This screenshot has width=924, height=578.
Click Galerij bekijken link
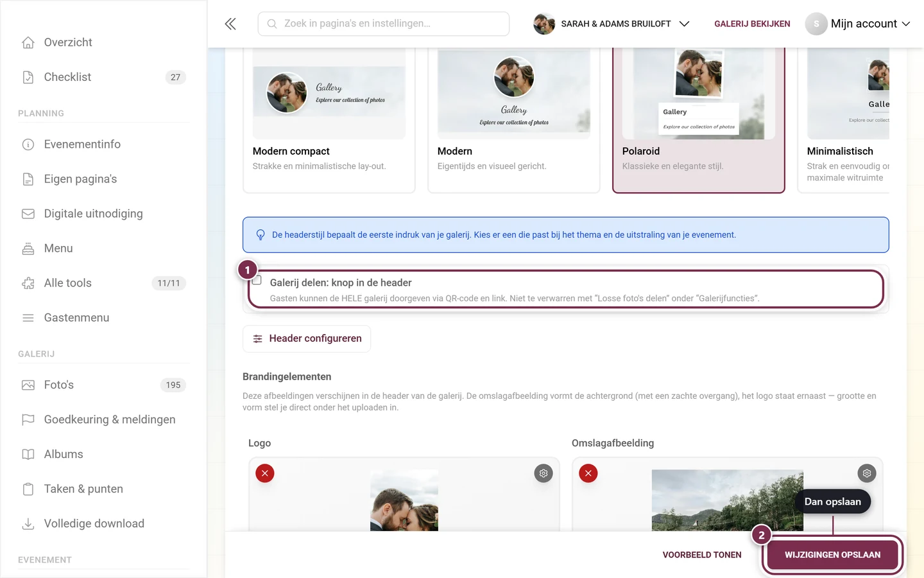pyautogui.click(x=752, y=24)
